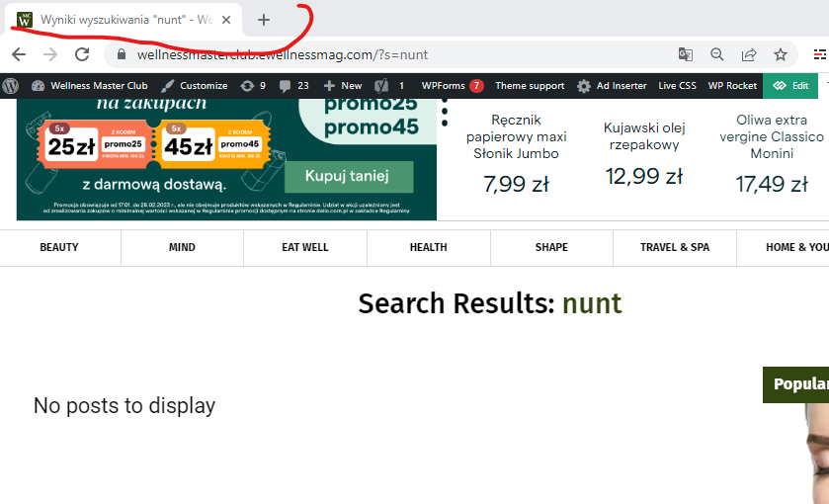Close the Wyniki wyszukiwania tab
829x504 pixels.
(226, 20)
